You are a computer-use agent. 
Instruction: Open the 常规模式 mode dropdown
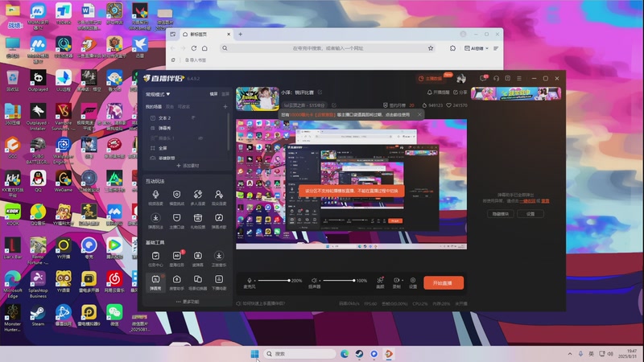click(158, 94)
